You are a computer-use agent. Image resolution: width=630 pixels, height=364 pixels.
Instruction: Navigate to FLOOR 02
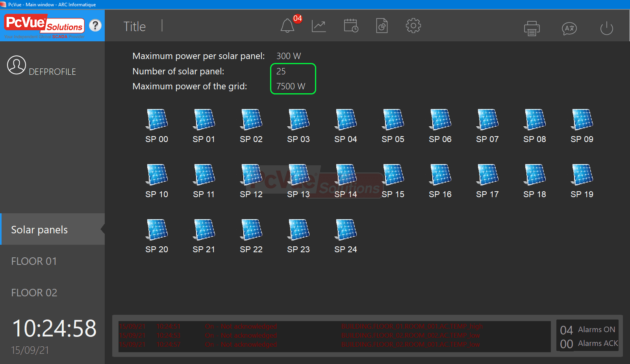click(x=34, y=293)
